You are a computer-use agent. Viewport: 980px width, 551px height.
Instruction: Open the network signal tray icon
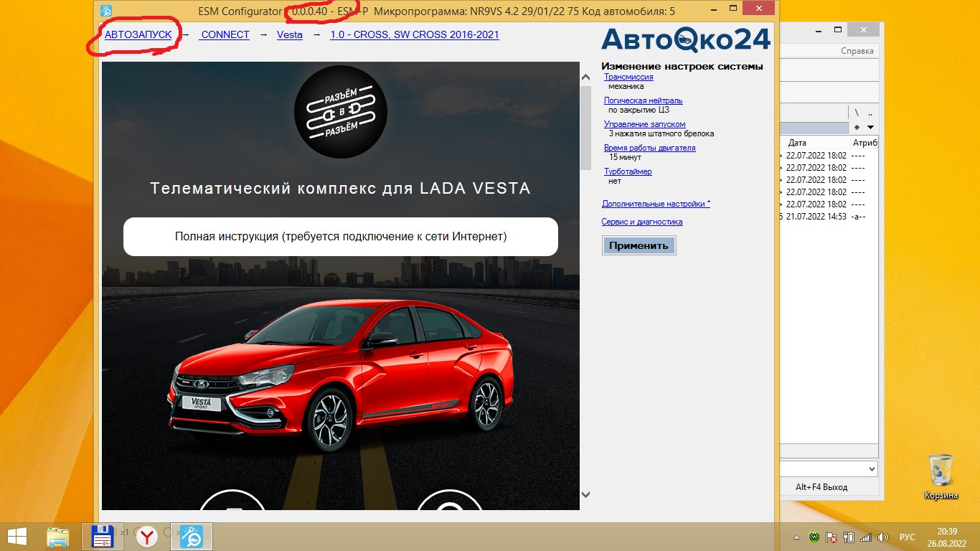[866, 537]
